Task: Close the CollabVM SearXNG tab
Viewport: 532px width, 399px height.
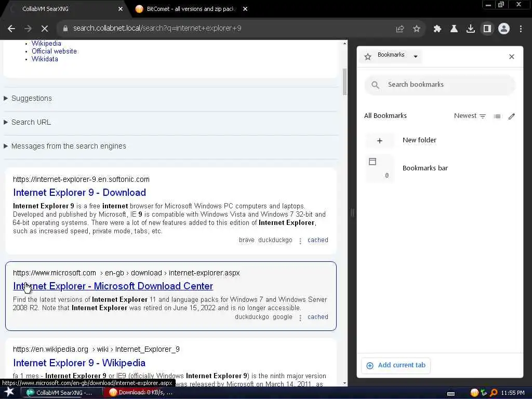Action: pos(121,9)
